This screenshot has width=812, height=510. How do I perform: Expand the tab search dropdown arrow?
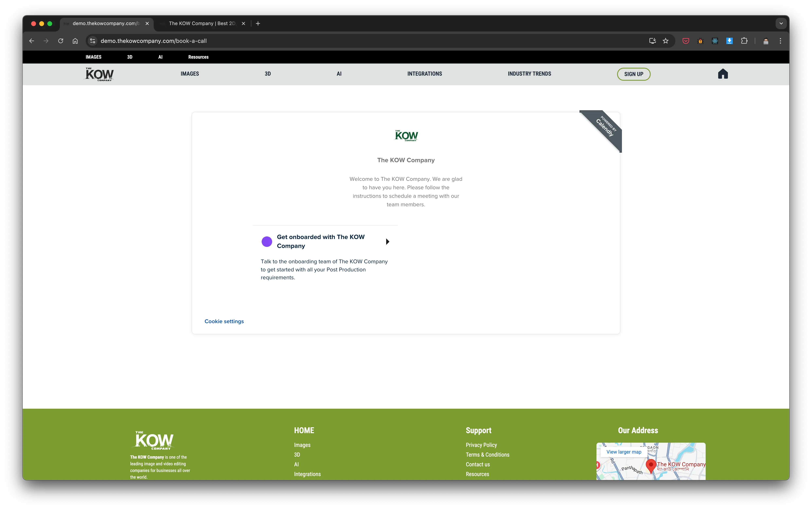(x=781, y=23)
